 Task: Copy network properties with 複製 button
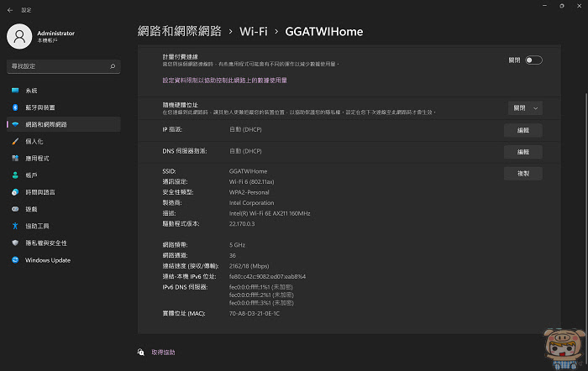pos(523,174)
